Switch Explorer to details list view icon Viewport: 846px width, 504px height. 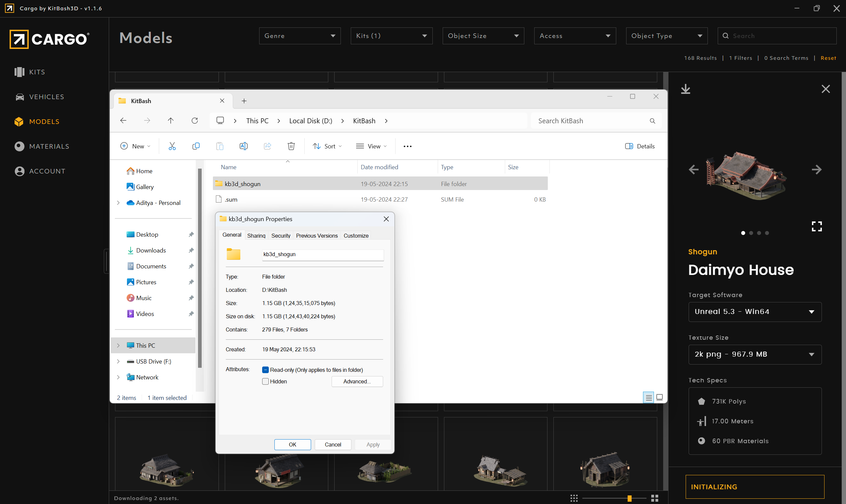(x=648, y=397)
